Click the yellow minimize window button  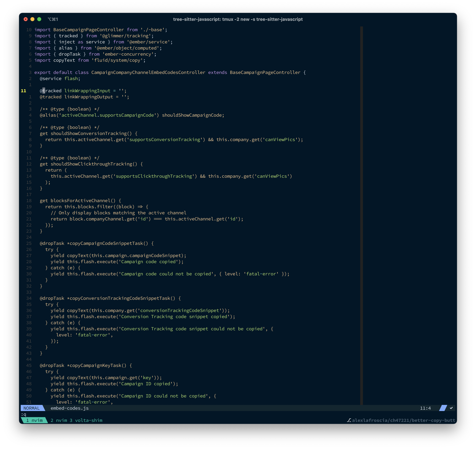pyautogui.click(x=33, y=19)
